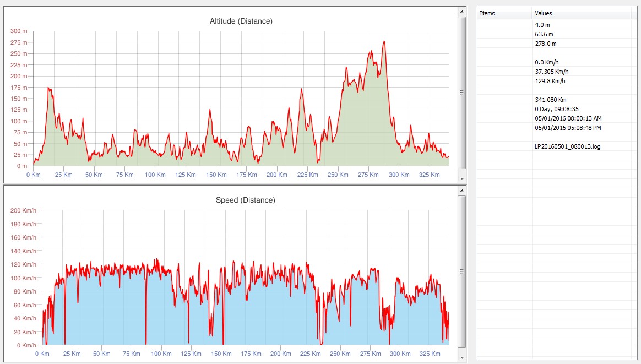Click the down arrow of the Altitude chart scrollbar
641x364 pixels.
(x=461, y=179)
